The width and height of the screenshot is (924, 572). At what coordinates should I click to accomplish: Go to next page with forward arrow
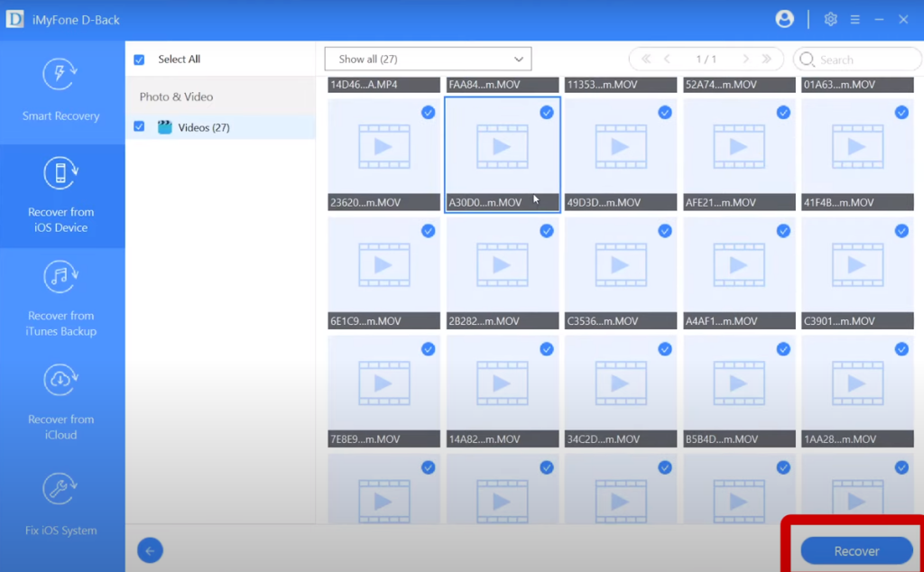(x=747, y=59)
